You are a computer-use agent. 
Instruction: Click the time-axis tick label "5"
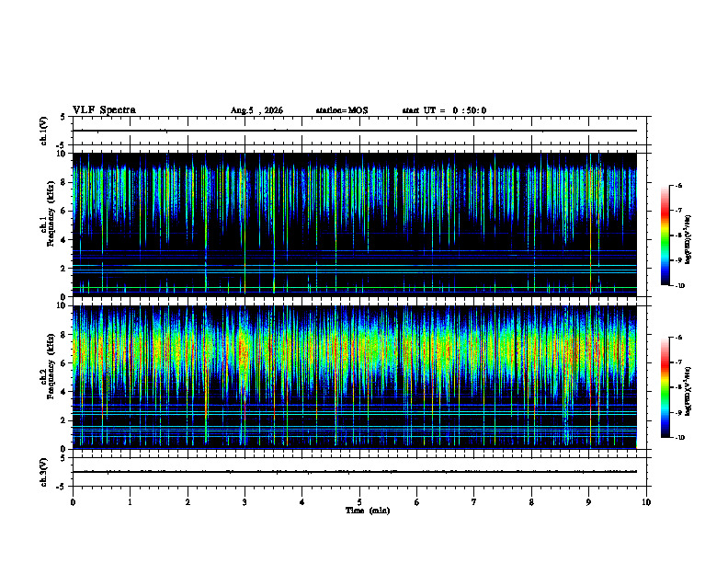point(359,502)
